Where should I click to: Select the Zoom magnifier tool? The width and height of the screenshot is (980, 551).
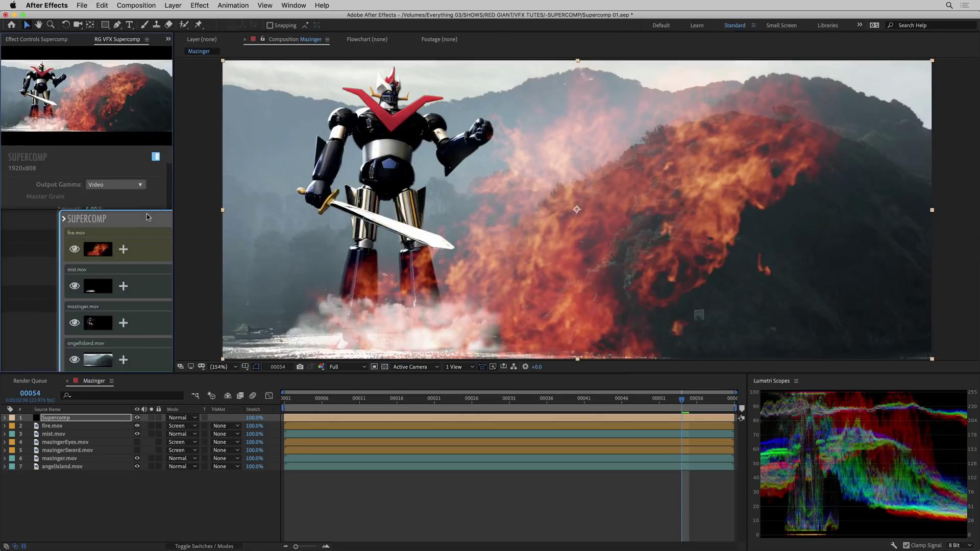[x=51, y=24]
